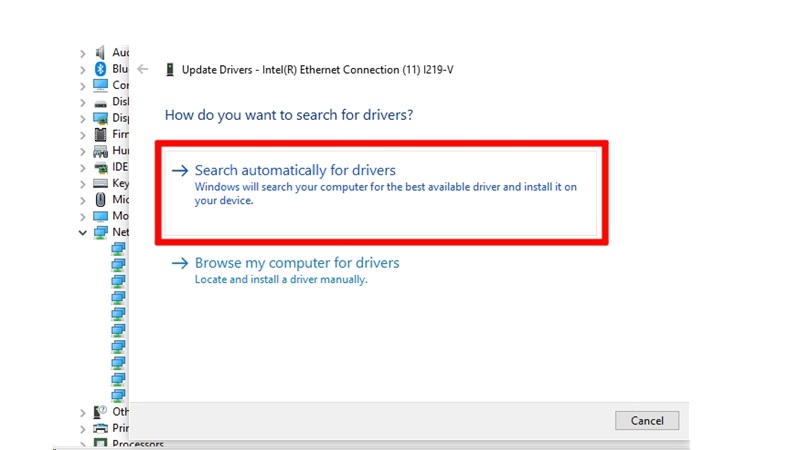Select the first network adapter entry

pyautogui.click(x=118, y=248)
